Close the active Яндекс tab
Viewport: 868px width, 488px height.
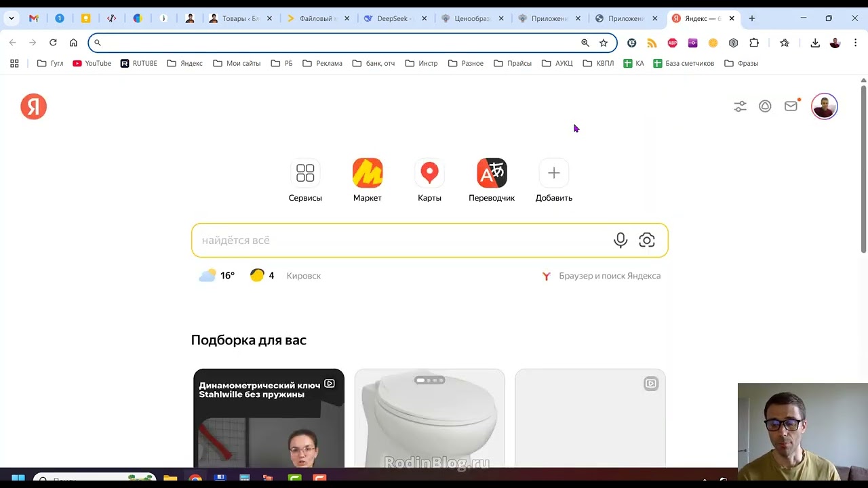[x=732, y=18]
